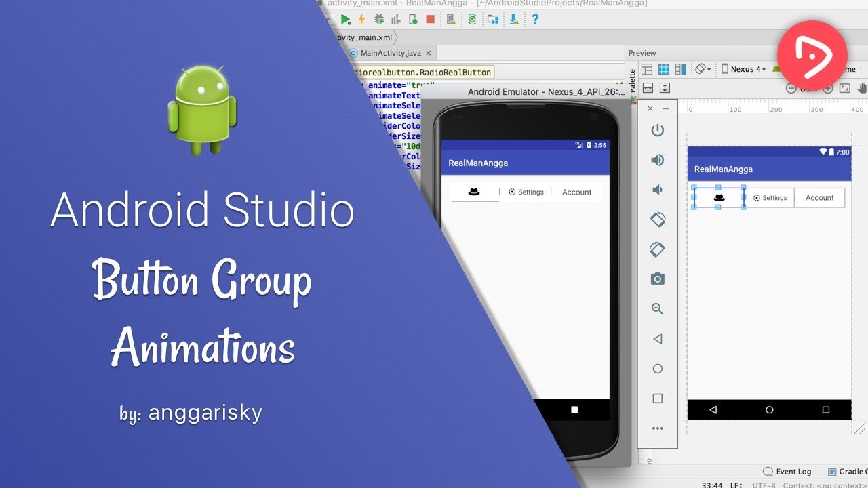Select the hat button in emulator app
The image size is (868, 488).
[x=474, y=192]
